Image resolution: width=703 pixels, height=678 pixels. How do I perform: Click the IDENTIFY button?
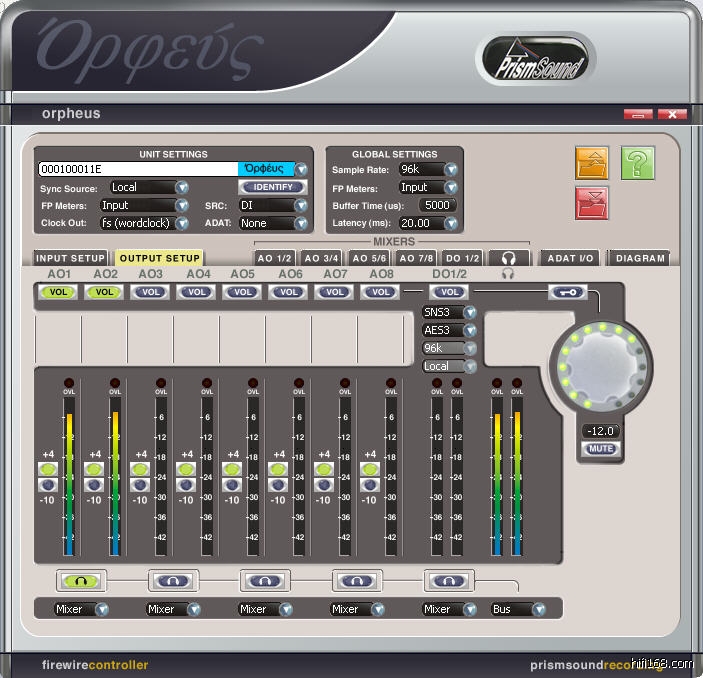(x=272, y=187)
